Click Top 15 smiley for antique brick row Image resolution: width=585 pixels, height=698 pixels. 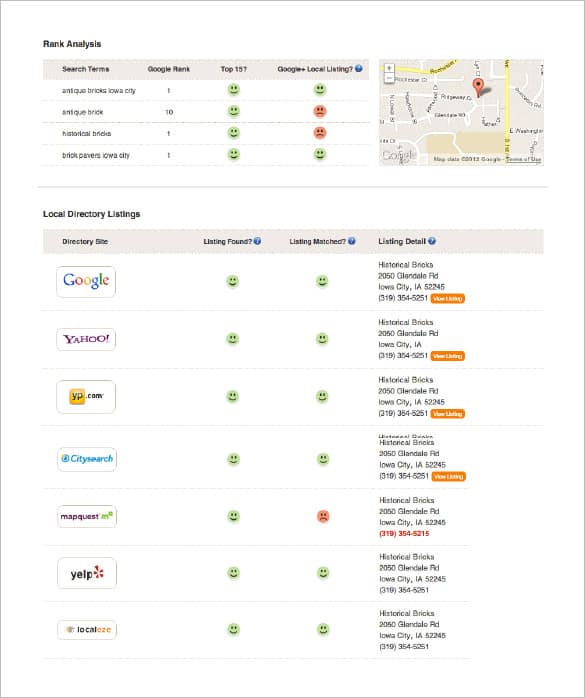pos(234,111)
